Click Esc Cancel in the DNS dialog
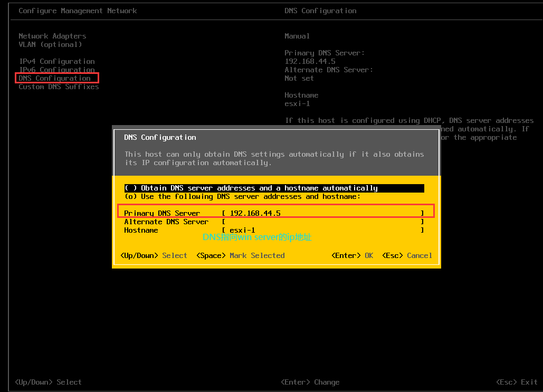 407,255
